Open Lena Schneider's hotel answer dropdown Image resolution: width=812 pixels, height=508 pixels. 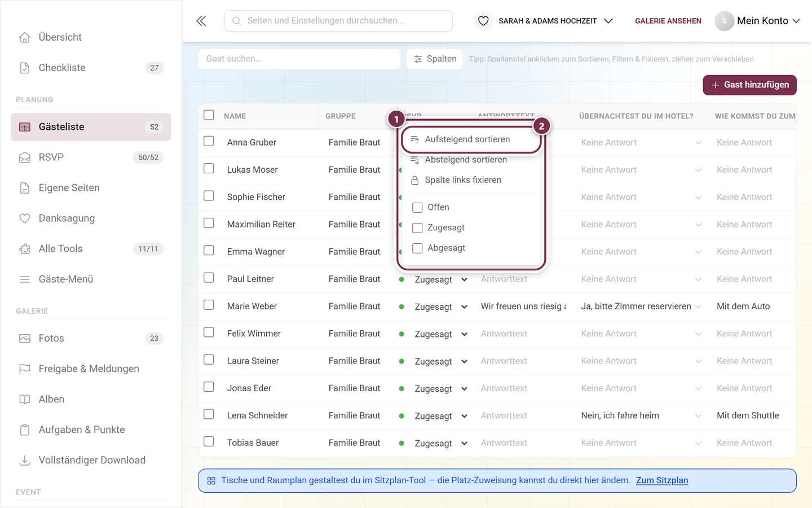tap(642, 416)
